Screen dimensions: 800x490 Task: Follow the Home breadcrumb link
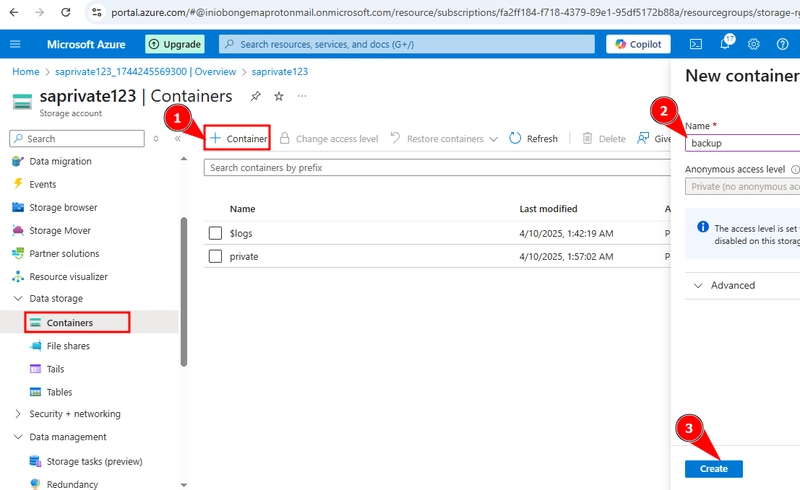[26, 71]
